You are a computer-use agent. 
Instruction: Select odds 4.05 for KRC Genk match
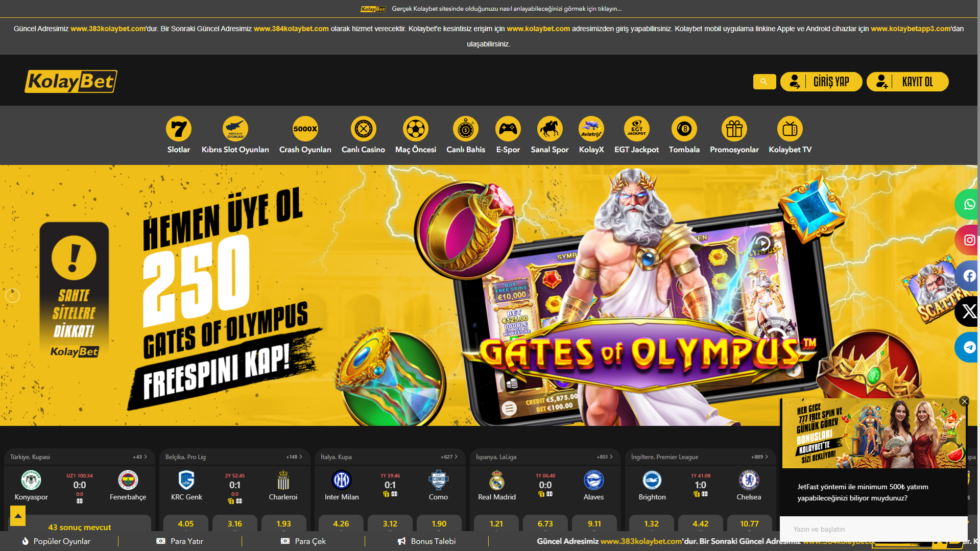[x=186, y=523]
